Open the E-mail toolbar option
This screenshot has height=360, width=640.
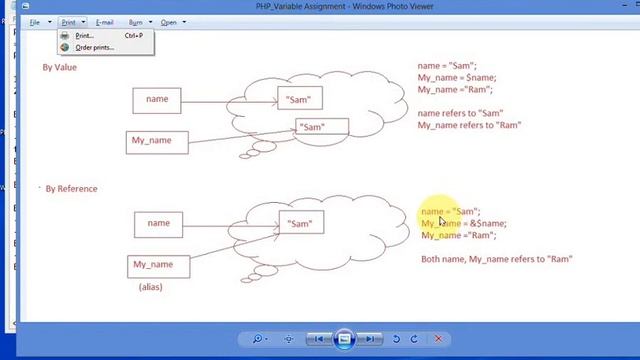click(x=104, y=22)
